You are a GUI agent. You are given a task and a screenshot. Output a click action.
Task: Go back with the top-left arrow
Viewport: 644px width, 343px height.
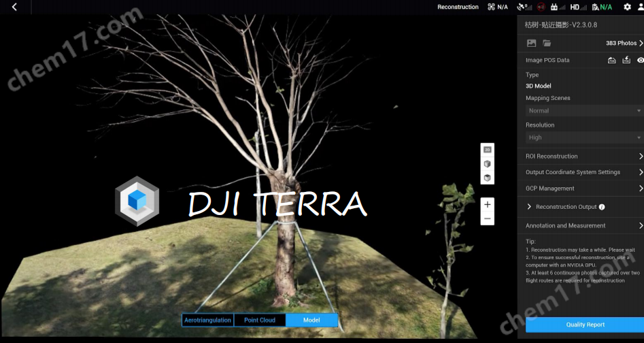coord(14,7)
